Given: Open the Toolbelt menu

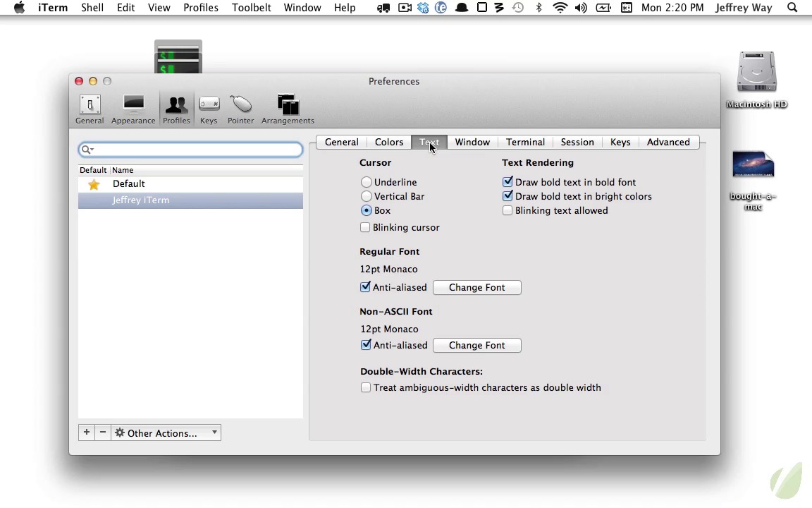Looking at the screenshot, I should click(251, 8).
